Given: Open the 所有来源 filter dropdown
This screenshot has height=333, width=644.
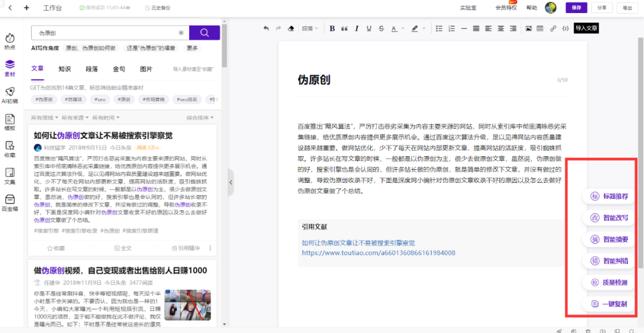Looking at the screenshot, I should 75,118.
